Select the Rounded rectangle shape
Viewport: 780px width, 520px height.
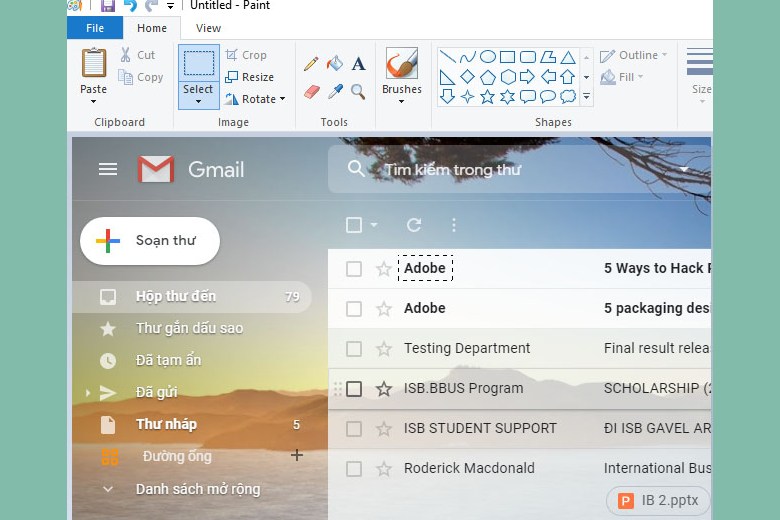[528, 57]
